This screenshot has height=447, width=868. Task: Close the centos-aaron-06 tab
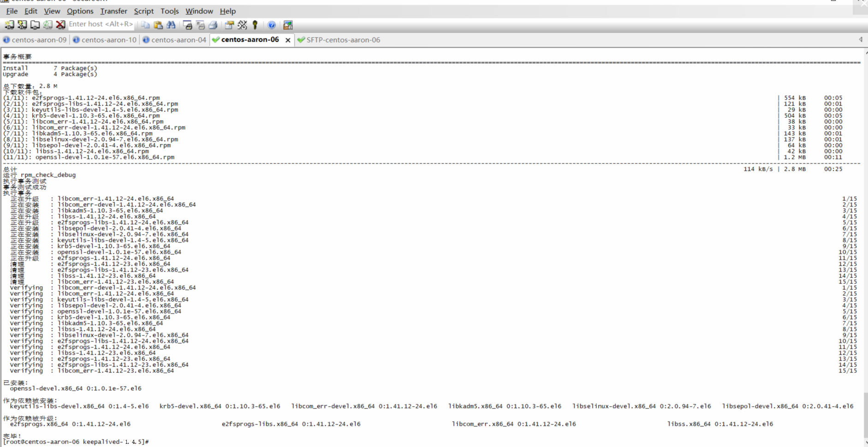[x=288, y=40]
